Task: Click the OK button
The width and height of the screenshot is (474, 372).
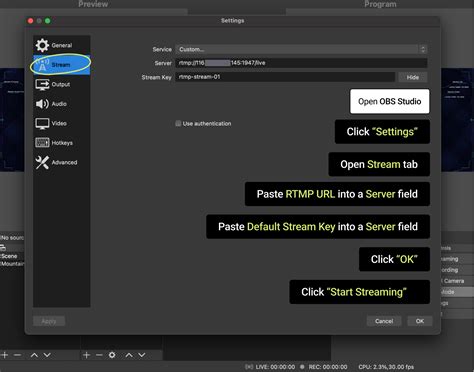Action: point(420,321)
